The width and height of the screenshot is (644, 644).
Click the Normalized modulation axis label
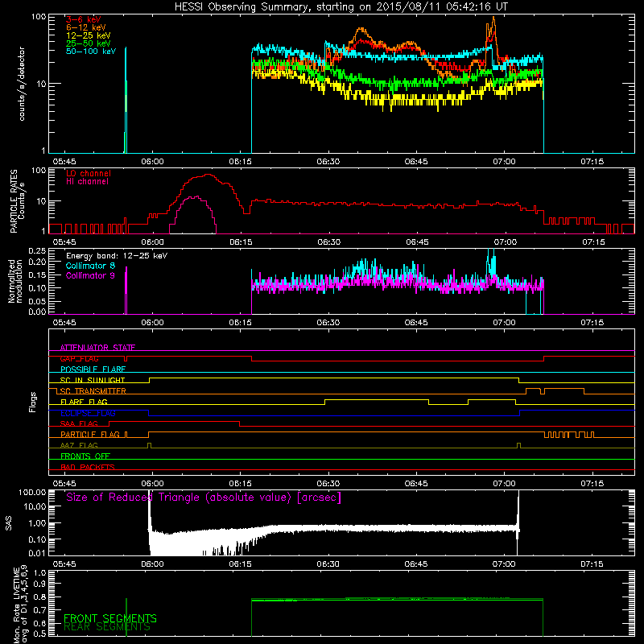[x=14, y=281]
